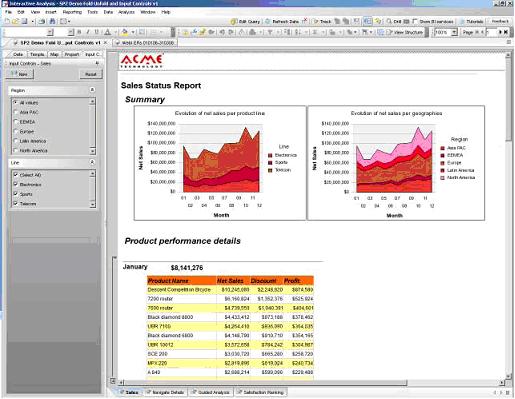Uncheck the Electronics line checkbox
This screenshot has width=515, height=399.
[x=16, y=184]
